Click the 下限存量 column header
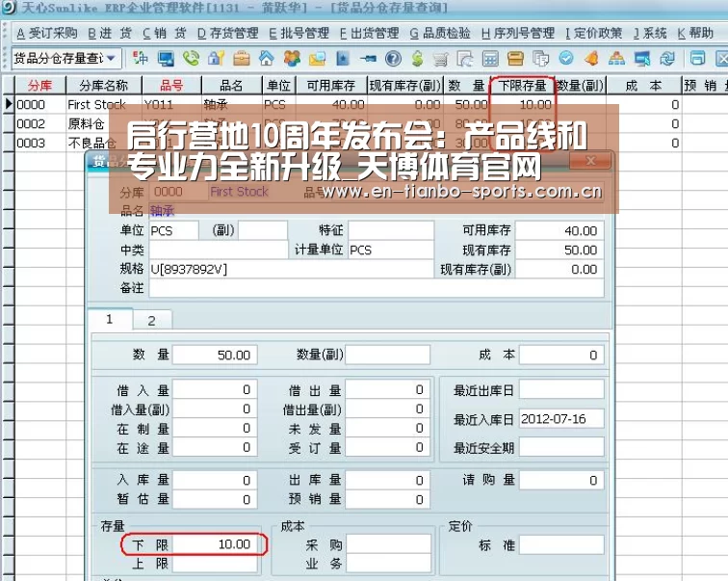The height and width of the screenshot is (581, 728). pos(522,86)
